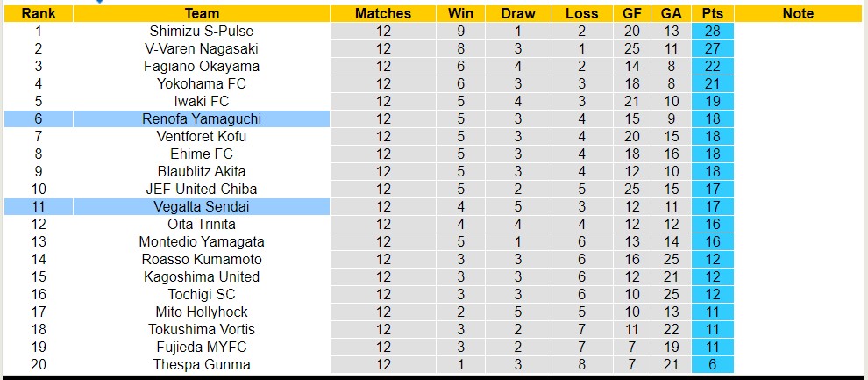This screenshot has width=868, height=380.
Task: Sort by the Pts column header
Action: [x=712, y=13]
